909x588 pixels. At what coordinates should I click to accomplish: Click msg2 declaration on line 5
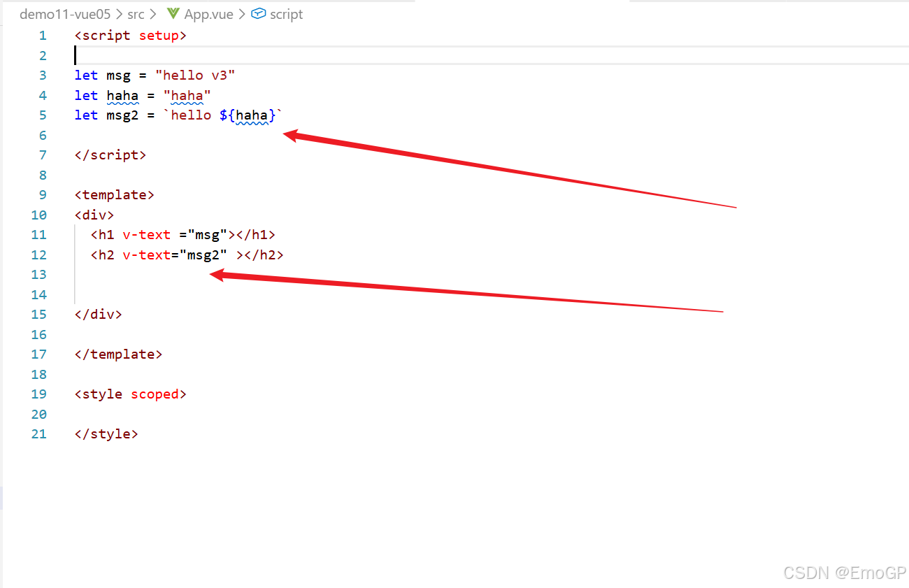pos(122,115)
